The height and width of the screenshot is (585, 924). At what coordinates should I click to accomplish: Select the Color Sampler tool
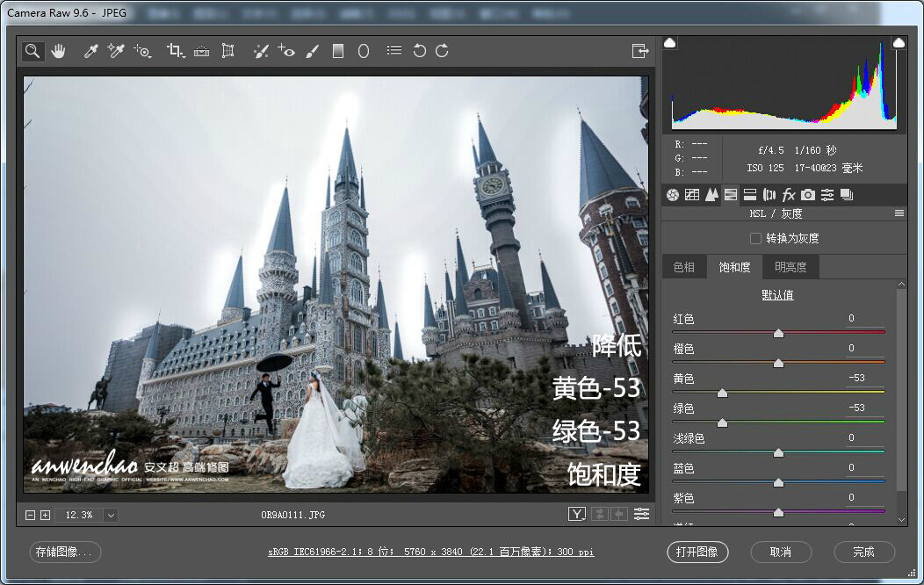116,51
